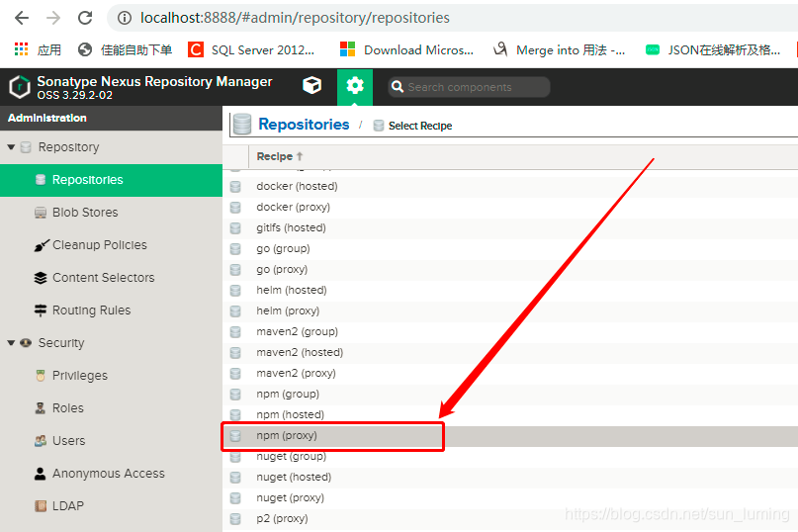Viewport: 798px width, 532px height.
Task: Click the Blob Stores drive icon
Action: 41,213
